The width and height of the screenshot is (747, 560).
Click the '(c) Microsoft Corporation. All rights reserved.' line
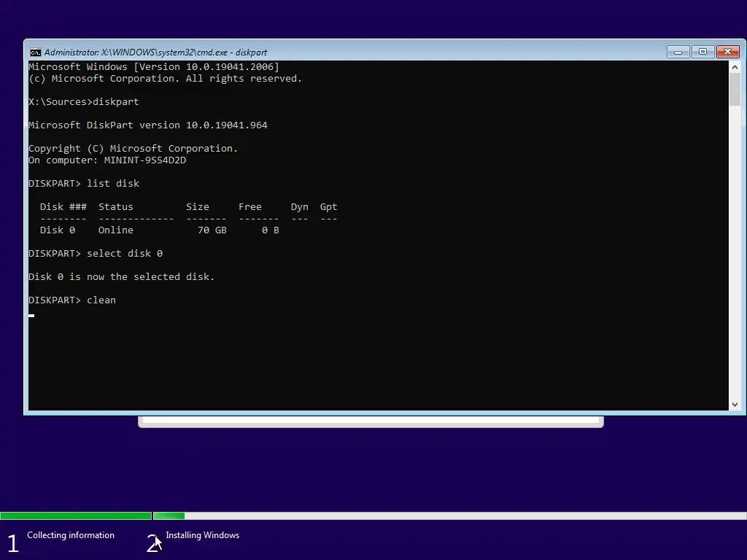(x=165, y=79)
